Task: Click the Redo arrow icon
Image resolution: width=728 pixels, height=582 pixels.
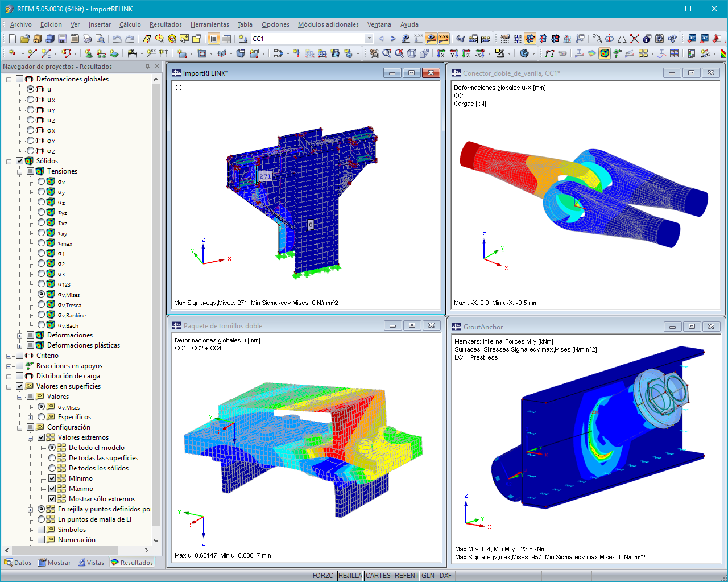Action: coord(130,39)
